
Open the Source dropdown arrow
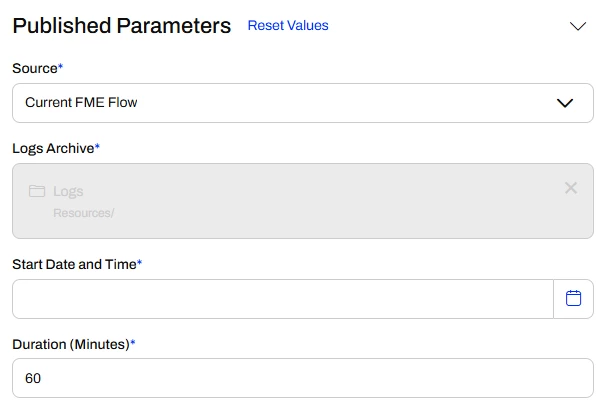point(564,103)
